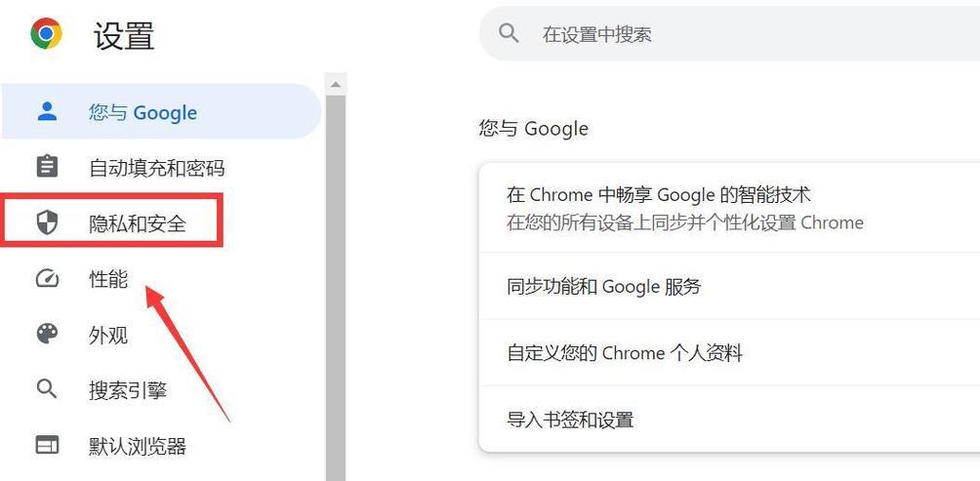Click the sidebar scrollbar up arrow
The height and width of the screenshot is (481, 980).
[x=336, y=84]
